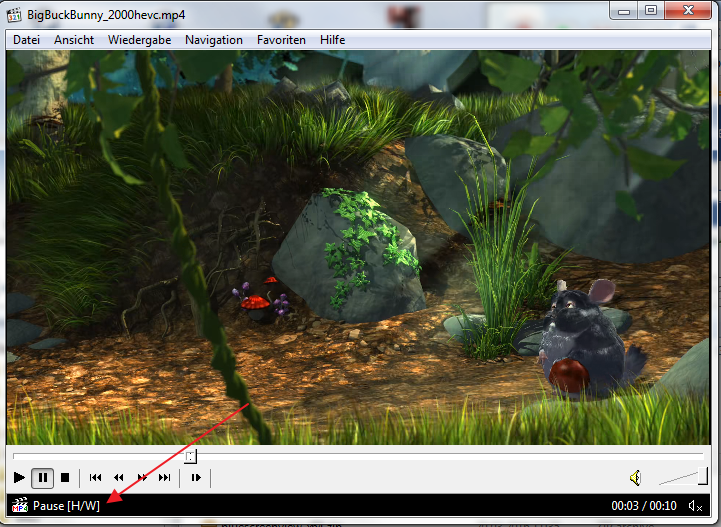Mute audio via the speaker icon
721x527 pixels.
(x=635, y=478)
